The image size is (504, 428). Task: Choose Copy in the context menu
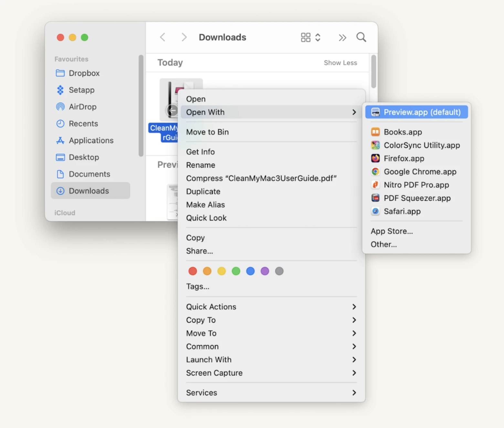(271, 238)
